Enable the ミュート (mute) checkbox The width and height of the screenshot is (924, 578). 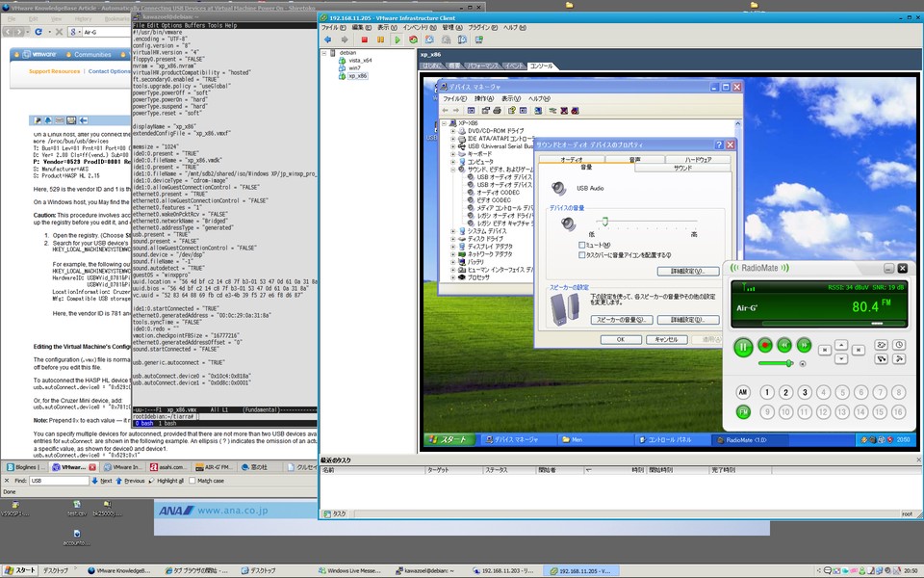tap(580, 246)
